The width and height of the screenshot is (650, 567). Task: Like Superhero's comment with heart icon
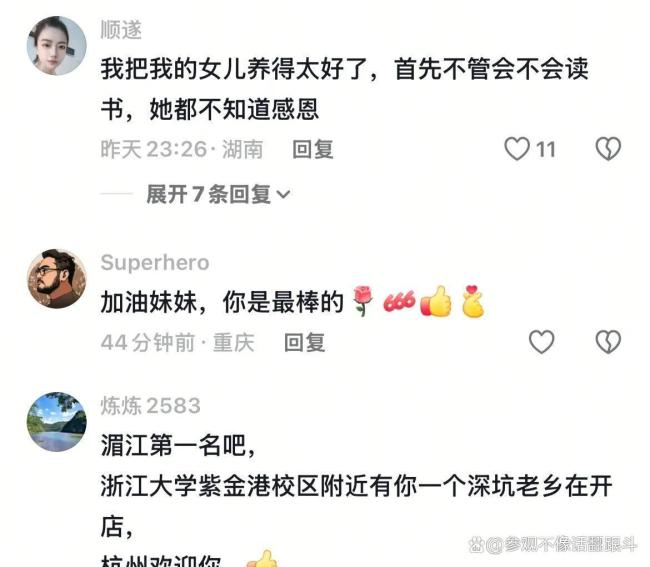click(x=541, y=342)
